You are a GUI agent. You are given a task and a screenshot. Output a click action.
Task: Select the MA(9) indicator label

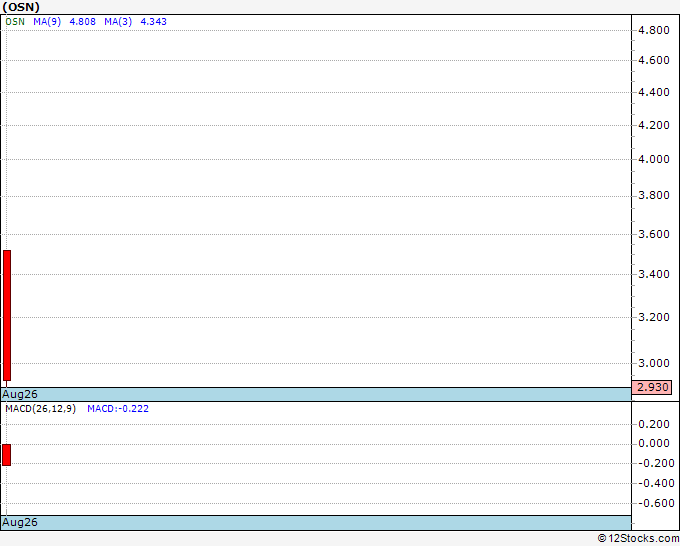click(x=47, y=22)
